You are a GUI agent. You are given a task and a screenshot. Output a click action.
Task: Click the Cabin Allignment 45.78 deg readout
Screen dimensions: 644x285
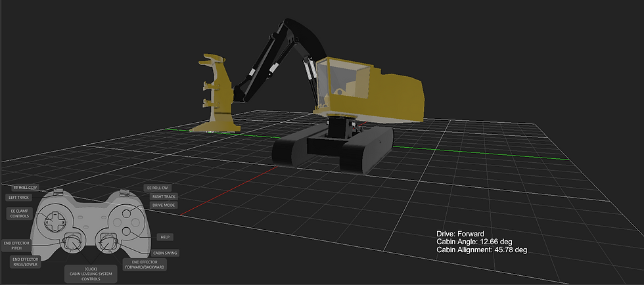482,250
